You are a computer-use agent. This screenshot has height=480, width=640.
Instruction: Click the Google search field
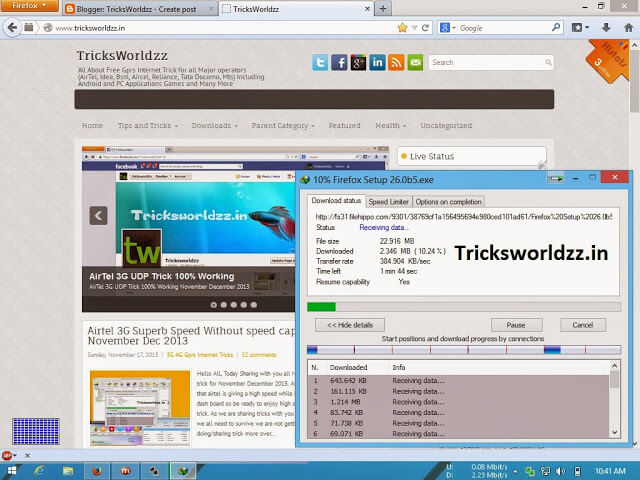point(504,28)
